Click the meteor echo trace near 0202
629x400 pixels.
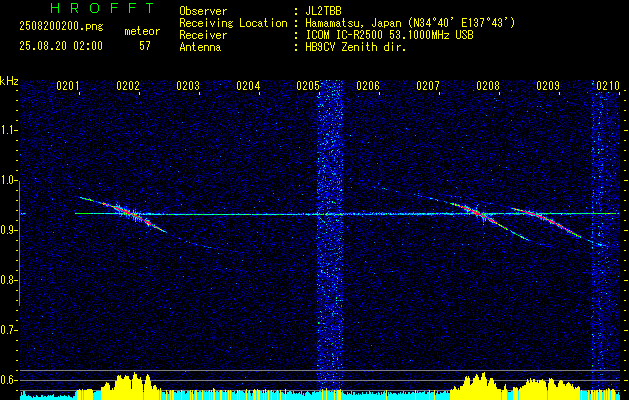128,212
